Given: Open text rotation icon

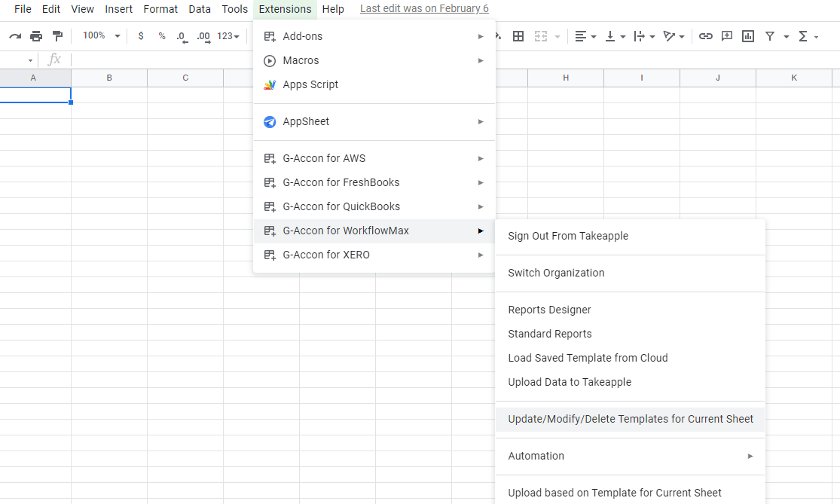Looking at the screenshot, I should 669,36.
